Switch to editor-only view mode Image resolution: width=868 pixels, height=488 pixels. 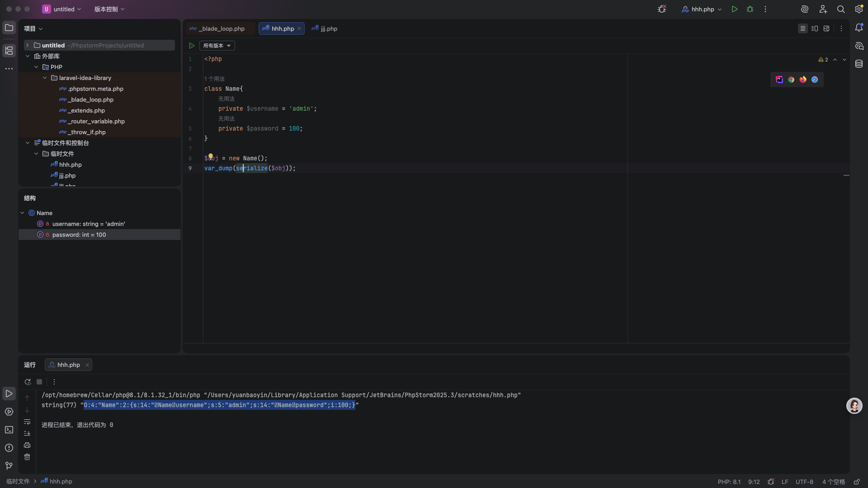[803, 28]
